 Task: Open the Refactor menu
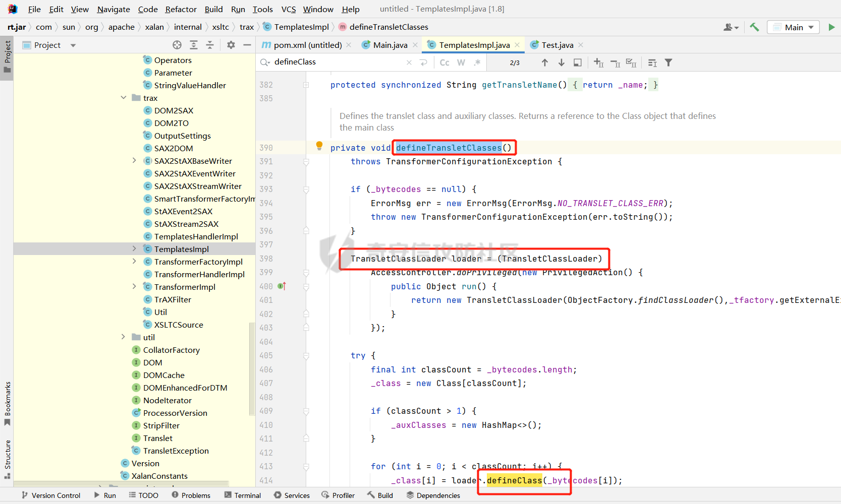point(181,9)
